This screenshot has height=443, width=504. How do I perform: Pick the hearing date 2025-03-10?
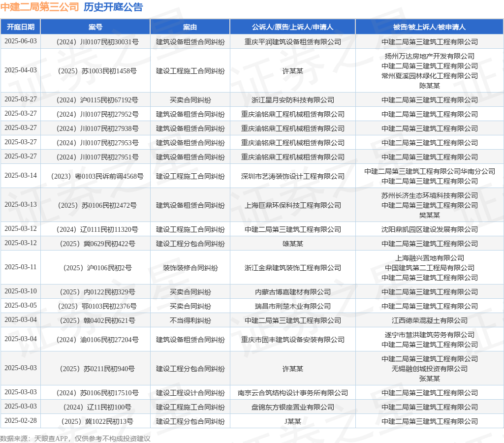(21, 291)
